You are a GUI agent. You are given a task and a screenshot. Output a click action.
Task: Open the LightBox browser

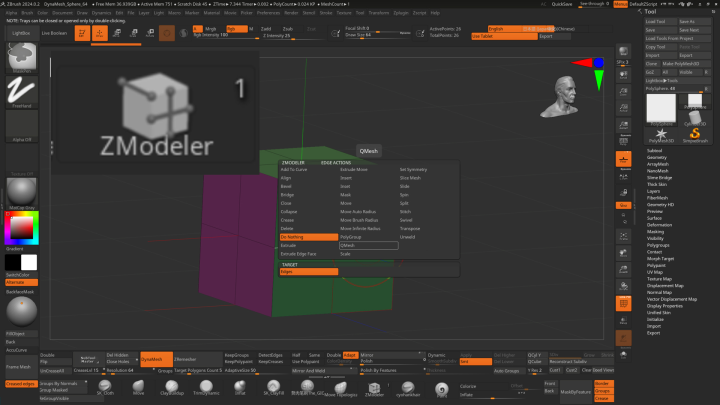[x=20, y=33]
